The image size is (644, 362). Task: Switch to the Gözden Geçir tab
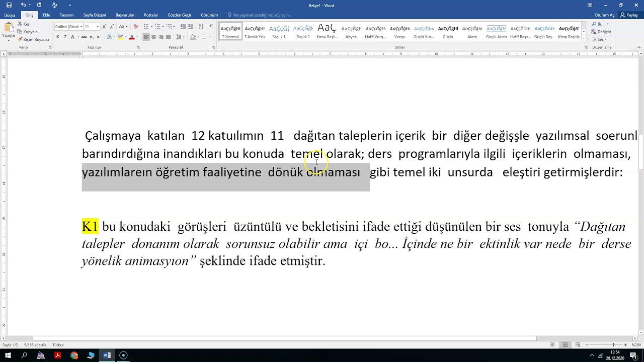(x=179, y=15)
